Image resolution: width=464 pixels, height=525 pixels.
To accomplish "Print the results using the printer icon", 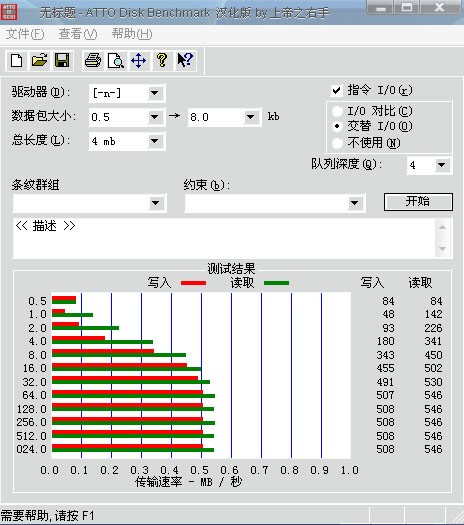I will click(93, 61).
